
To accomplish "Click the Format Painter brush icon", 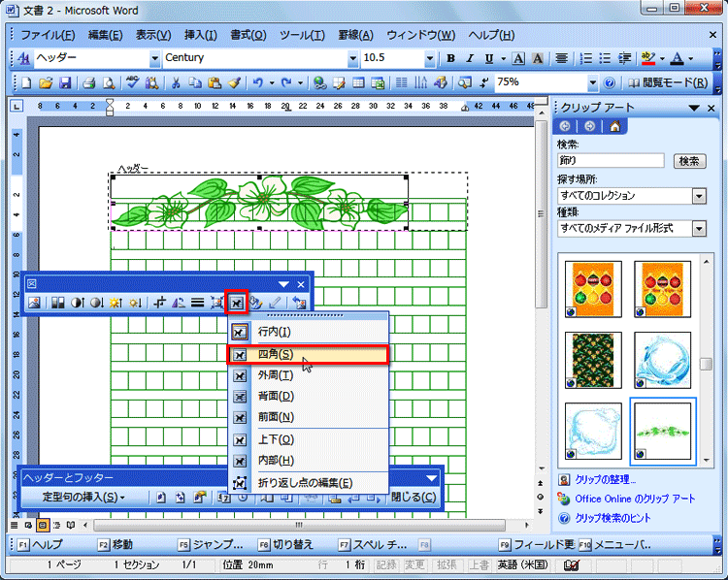I will 235,83.
